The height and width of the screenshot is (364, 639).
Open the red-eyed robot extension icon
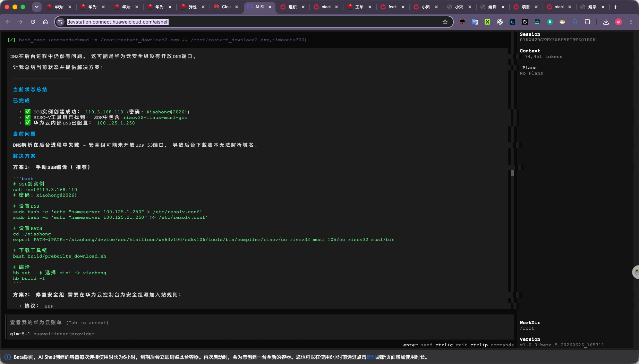pos(462,22)
